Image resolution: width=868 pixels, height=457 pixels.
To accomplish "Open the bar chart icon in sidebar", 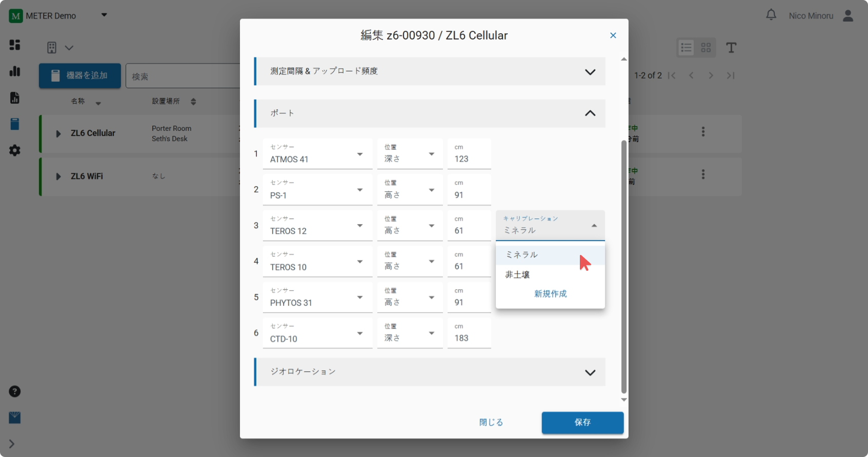I will click(x=15, y=71).
